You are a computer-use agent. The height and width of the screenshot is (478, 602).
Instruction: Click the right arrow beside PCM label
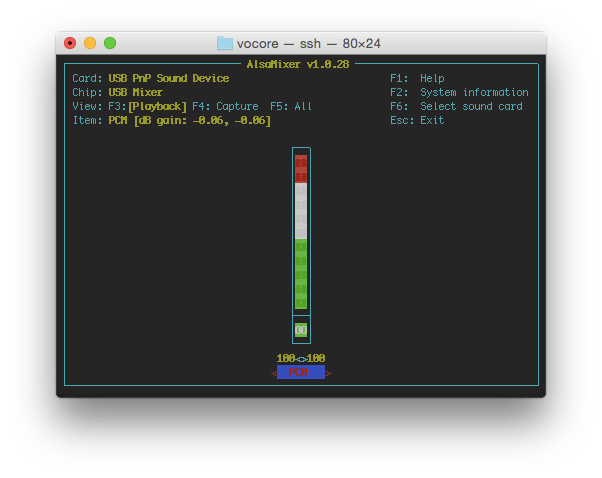point(328,373)
